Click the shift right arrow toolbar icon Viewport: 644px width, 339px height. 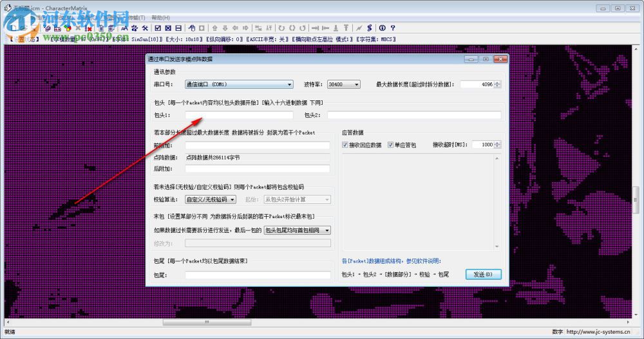point(245,28)
